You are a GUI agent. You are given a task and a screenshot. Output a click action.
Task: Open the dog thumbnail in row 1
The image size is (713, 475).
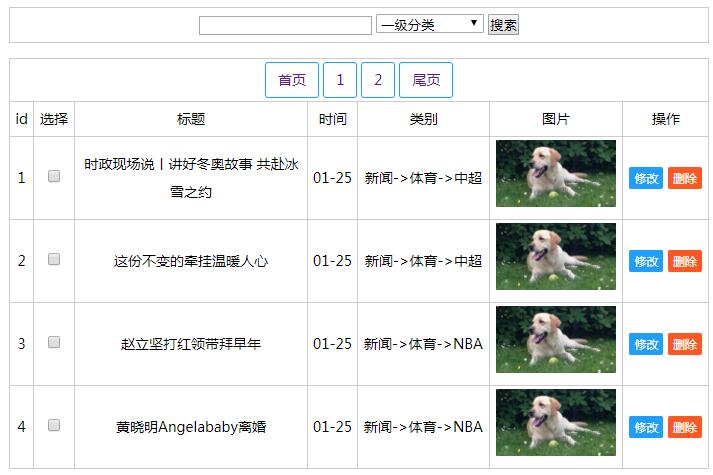pos(556,173)
